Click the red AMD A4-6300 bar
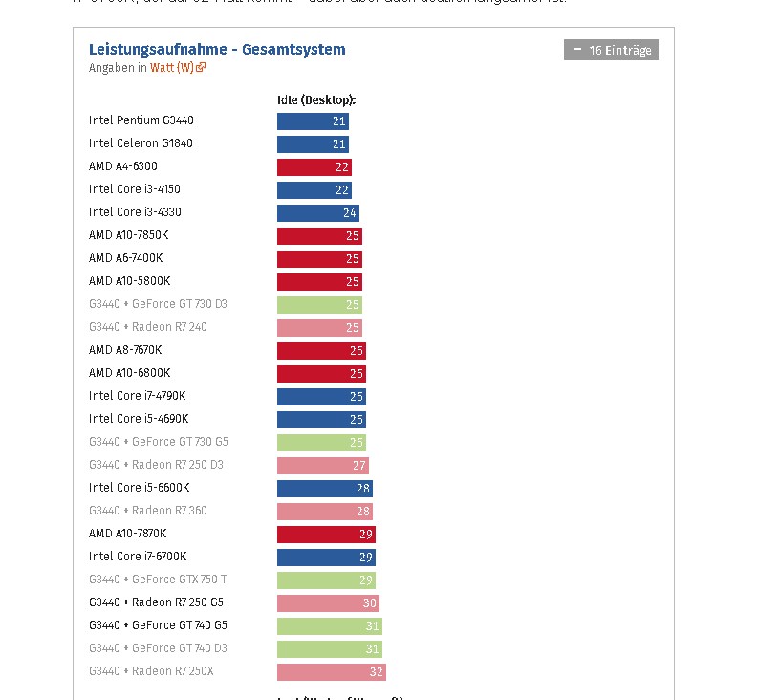The width and height of the screenshot is (759, 700). (314, 166)
